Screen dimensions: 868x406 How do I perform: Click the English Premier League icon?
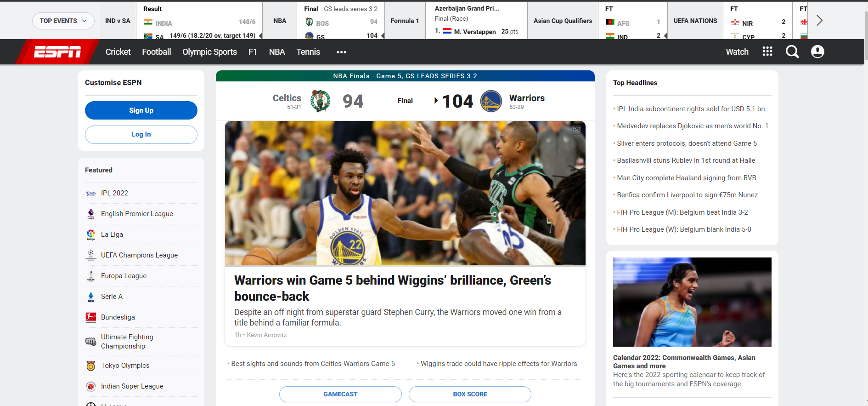[x=91, y=214]
